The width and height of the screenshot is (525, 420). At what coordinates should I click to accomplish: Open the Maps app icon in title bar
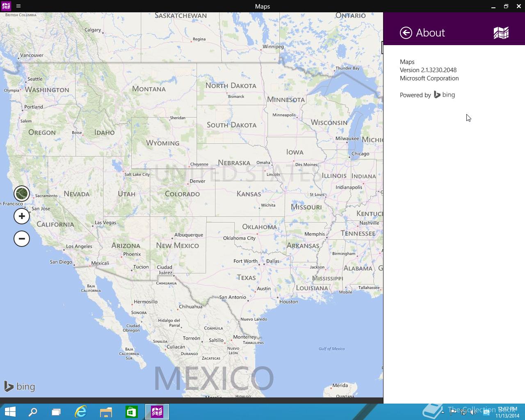click(x=6, y=6)
